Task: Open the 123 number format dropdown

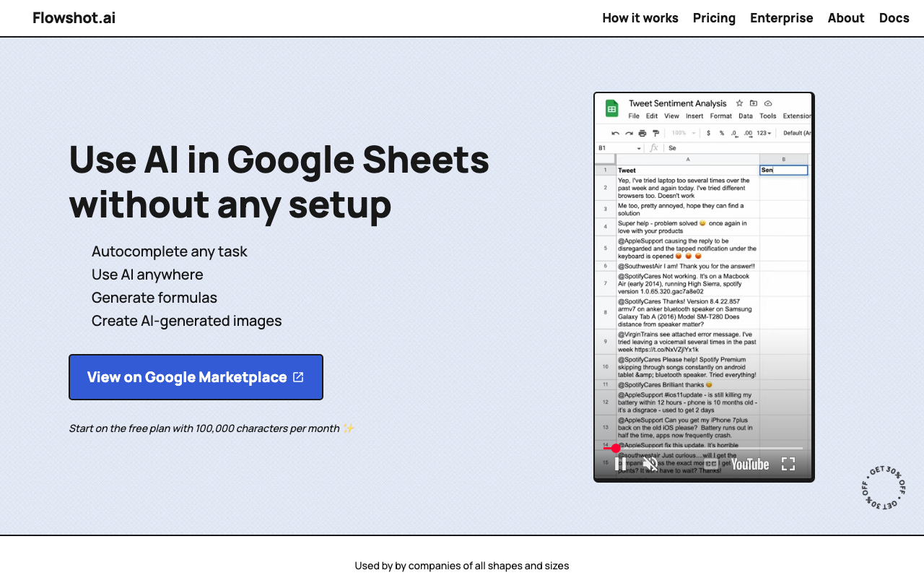Action: pos(764,133)
